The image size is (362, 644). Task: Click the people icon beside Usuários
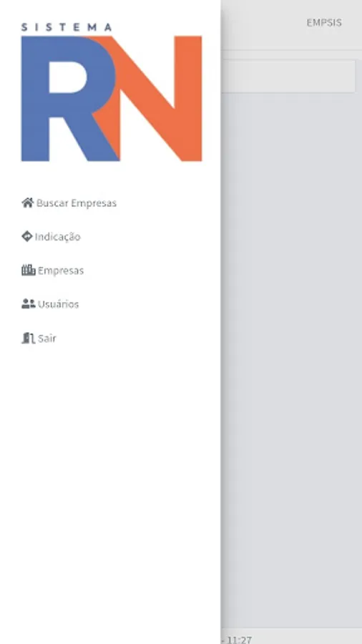29,303
